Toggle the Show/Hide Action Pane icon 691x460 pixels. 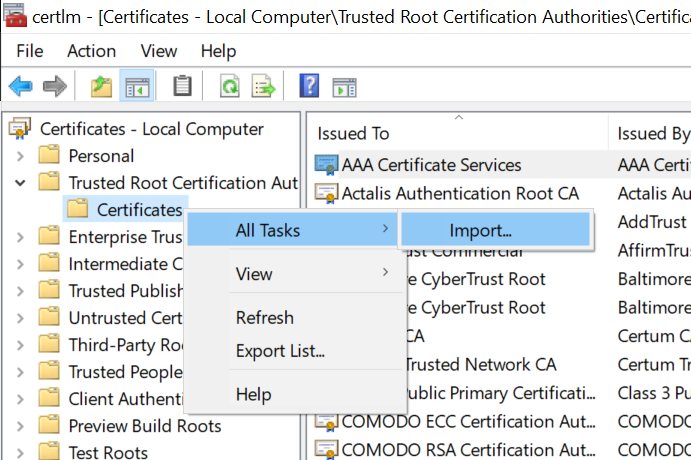344,87
